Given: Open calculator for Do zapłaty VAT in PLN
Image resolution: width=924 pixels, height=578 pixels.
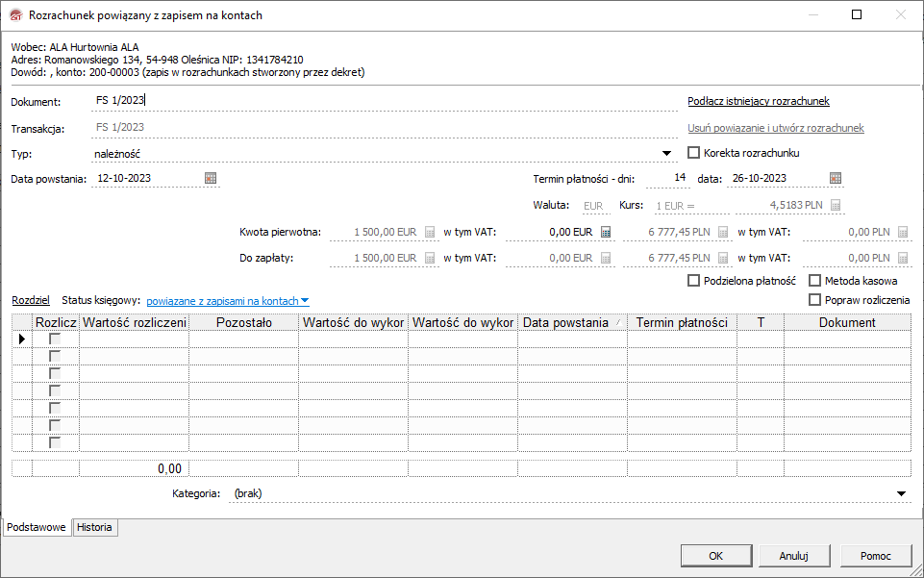Looking at the screenshot, I should 903,258.
